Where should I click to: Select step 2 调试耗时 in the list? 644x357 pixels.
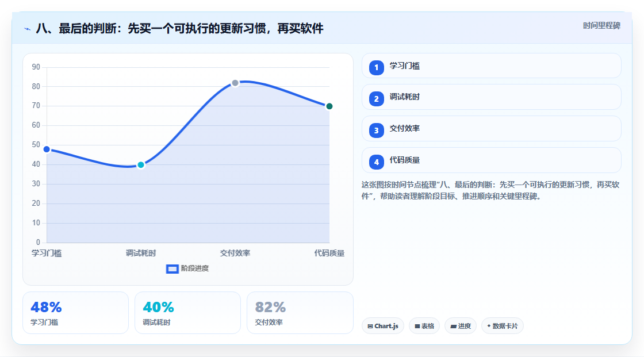(491, 97)
